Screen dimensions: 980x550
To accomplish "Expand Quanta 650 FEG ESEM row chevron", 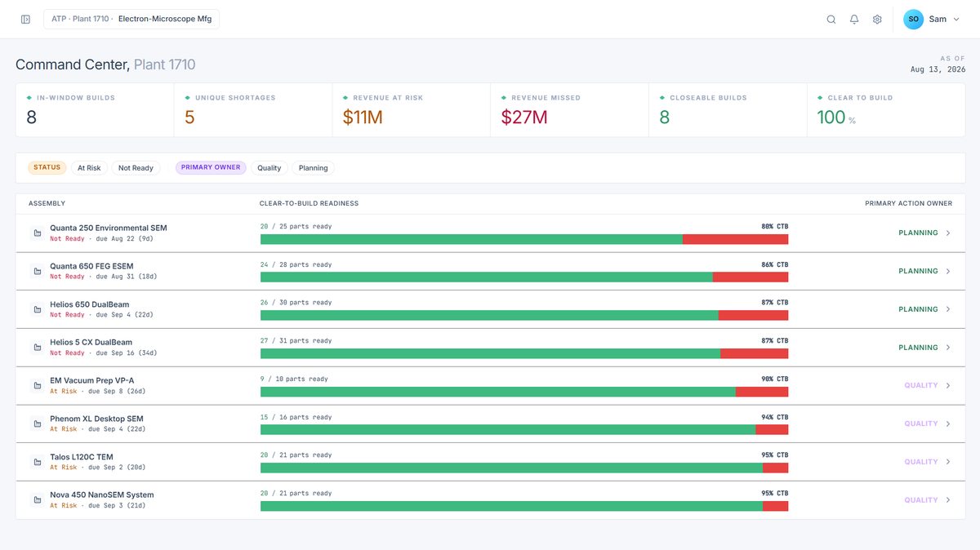I will tap(948, 272).
